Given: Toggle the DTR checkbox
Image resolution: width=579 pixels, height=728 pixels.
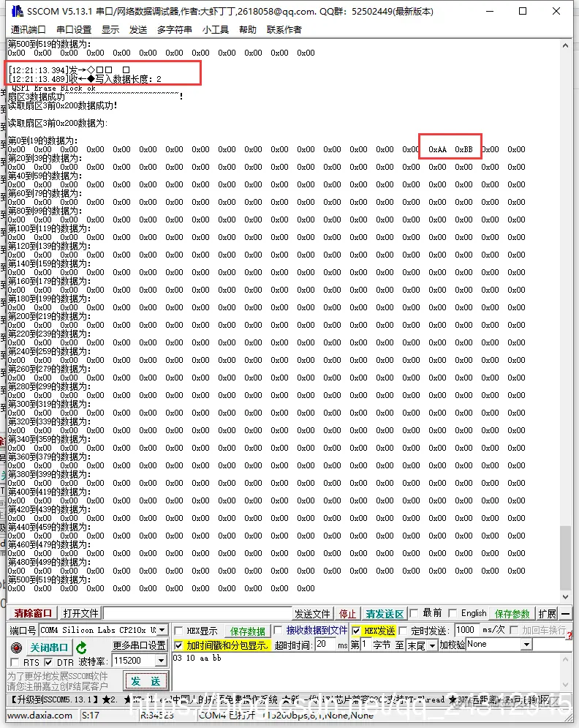Looking at the screenshot, I should pos(49,662).
